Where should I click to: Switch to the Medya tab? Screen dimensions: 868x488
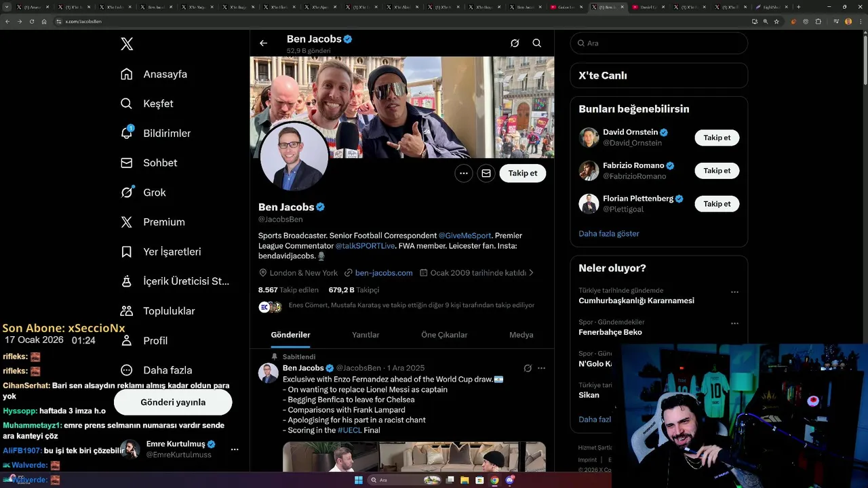pos(521,335)
